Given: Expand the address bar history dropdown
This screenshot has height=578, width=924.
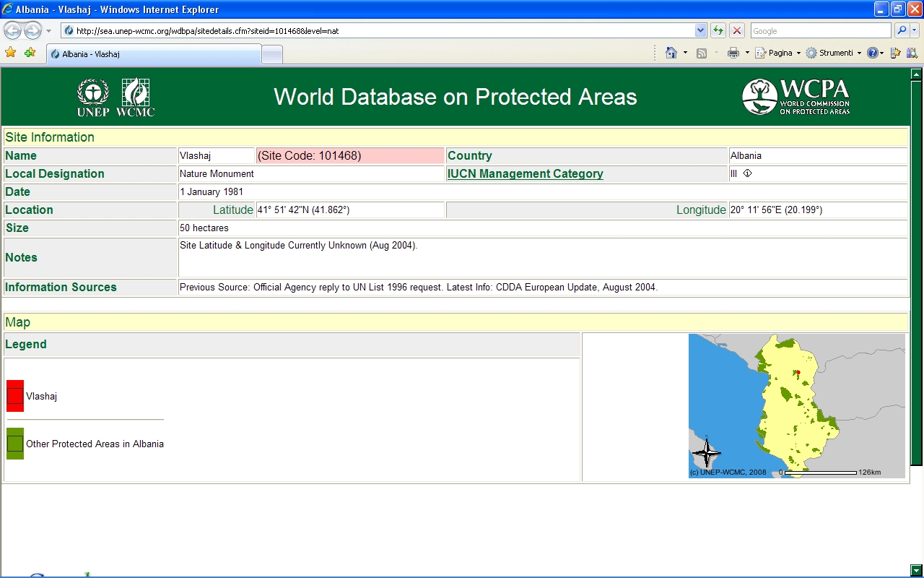Looking at the screenshot, I should (x=700, y=30).
